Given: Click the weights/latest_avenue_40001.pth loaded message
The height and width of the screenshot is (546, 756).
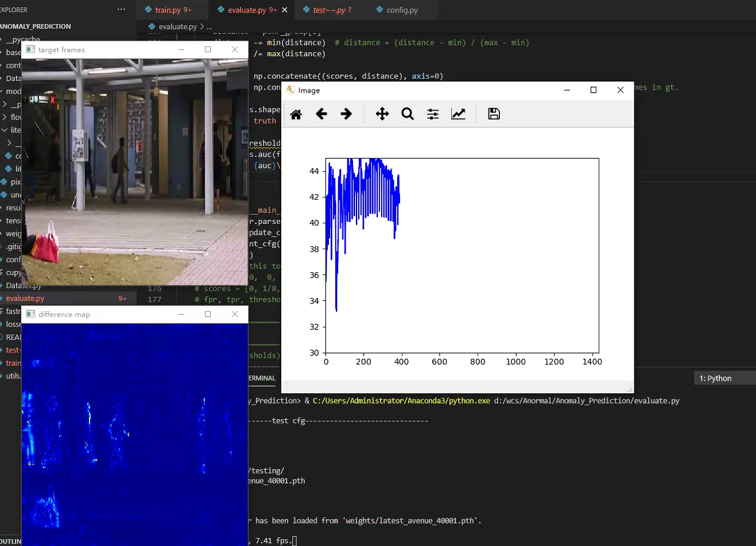Looking at the screenshot, I should (365, 521).
